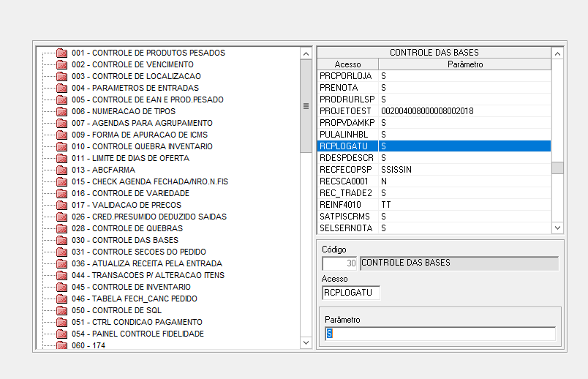Image resolution: width=588 pixels, height=379 pixels.
Task: Click the Acesso input field with RCPLOGATU
Action: coord(351,293)
